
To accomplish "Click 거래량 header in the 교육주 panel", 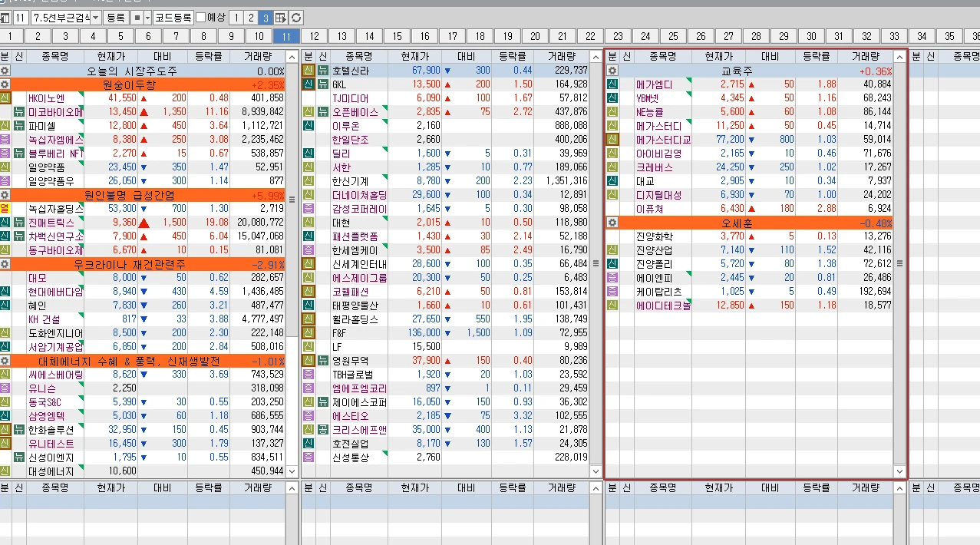I will pos(865,57).
